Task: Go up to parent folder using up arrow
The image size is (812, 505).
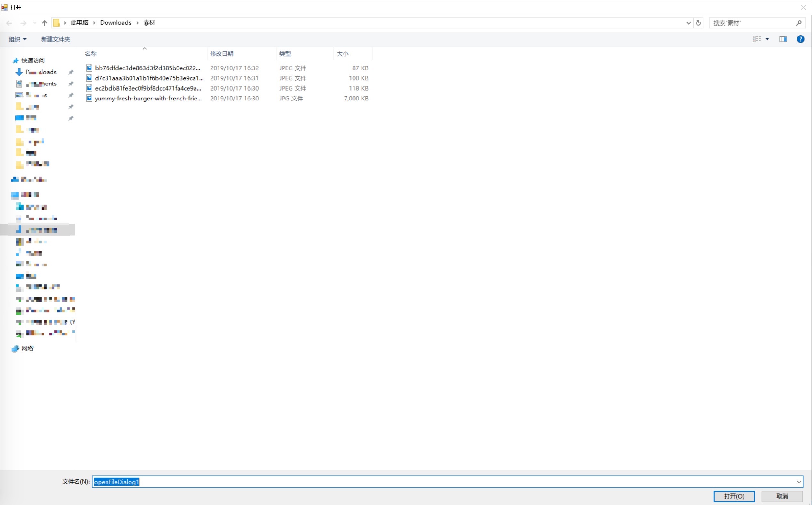Action: click(x=44, y=22)
